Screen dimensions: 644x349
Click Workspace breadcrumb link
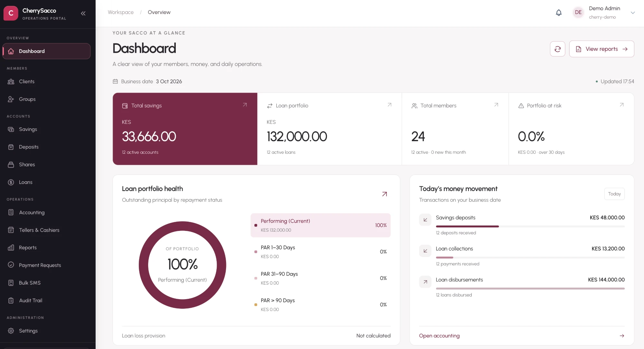(x=121, y=12)
